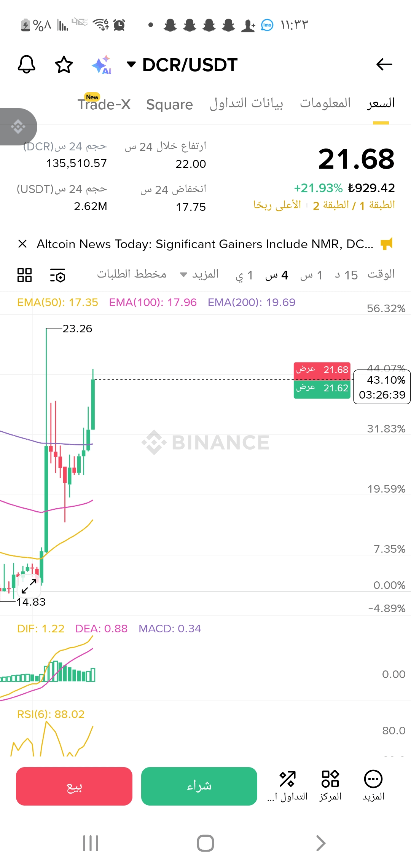Tap the EMA(200) indicator label
The image size is (411, 868).
[x=252, y=302]
